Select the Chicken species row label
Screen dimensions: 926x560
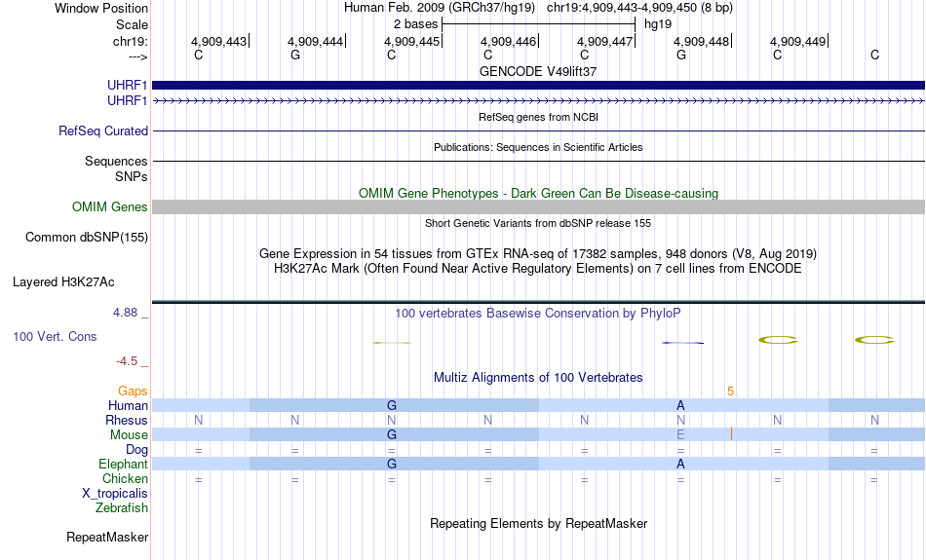pos(125,478)
